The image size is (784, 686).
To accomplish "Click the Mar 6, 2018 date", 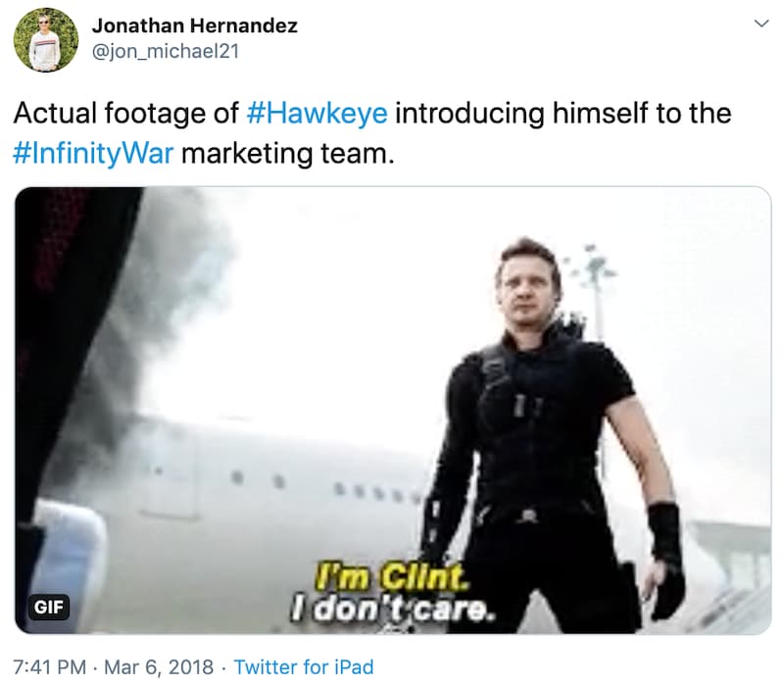I will (x=159, y=667).
